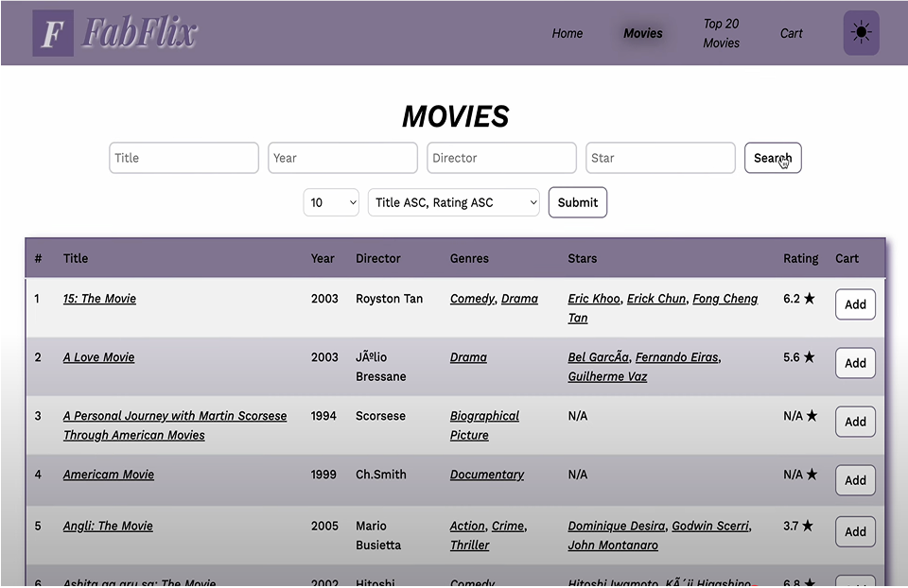The height and width of the screenshot is (588, 908).
Task: Open A Personal Journey with Martin Scorsese link
Action: pos(175,425)
